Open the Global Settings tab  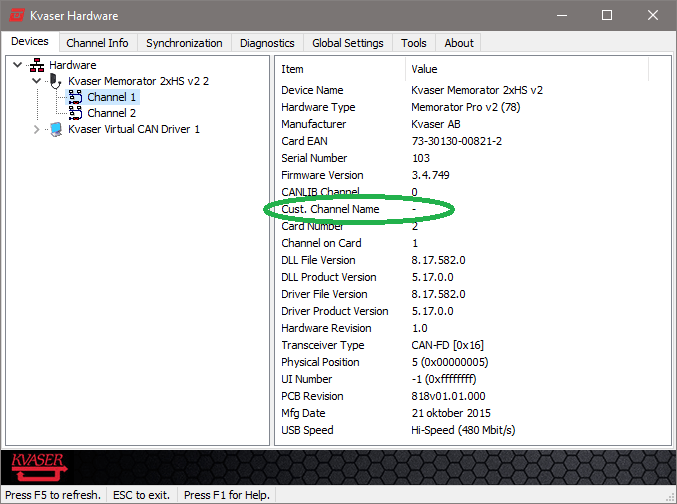pos(347,43)
